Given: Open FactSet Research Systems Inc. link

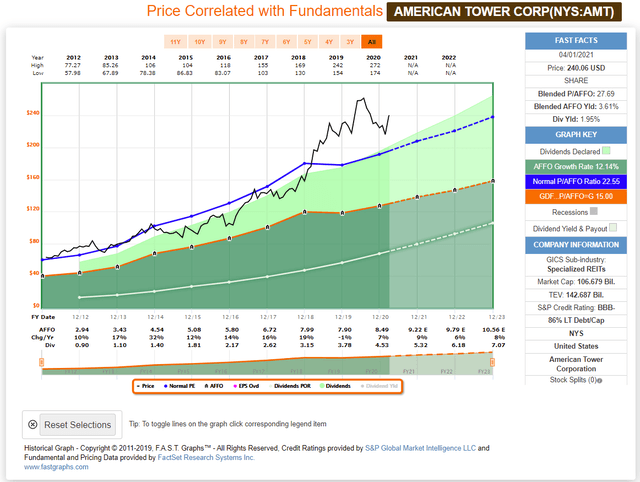Looking at the screenshot, I should coord(206,458).
